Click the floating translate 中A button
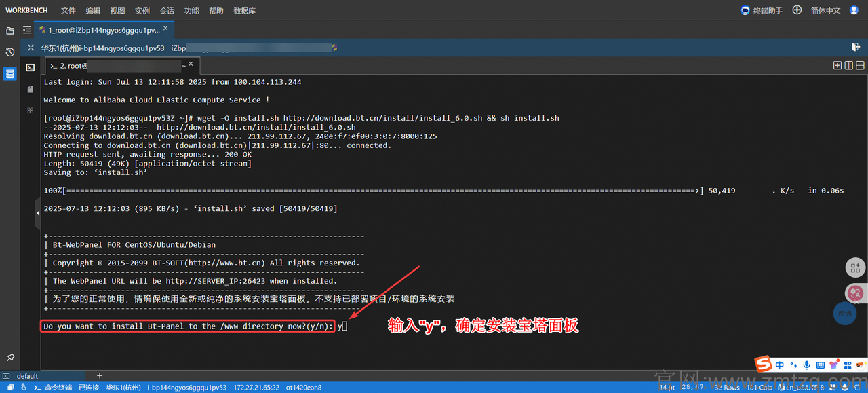 coord(856,293)
